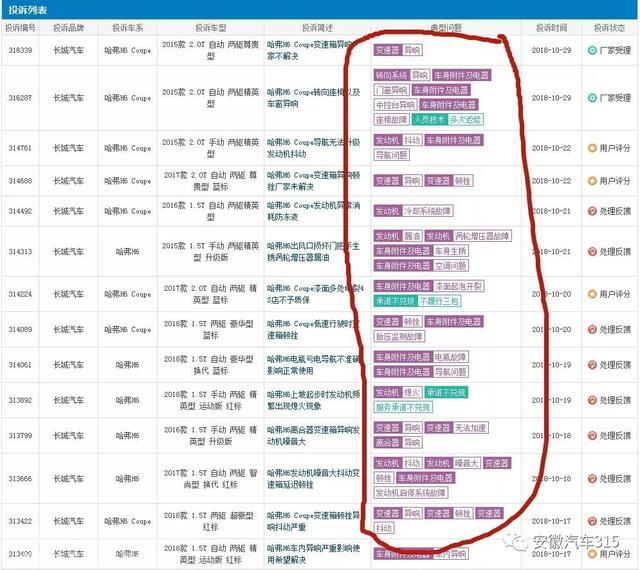This screenshot has width=640, height=570.
Task: Click the 处理反馈 status icon for complaint 313892
Action: 592,400
